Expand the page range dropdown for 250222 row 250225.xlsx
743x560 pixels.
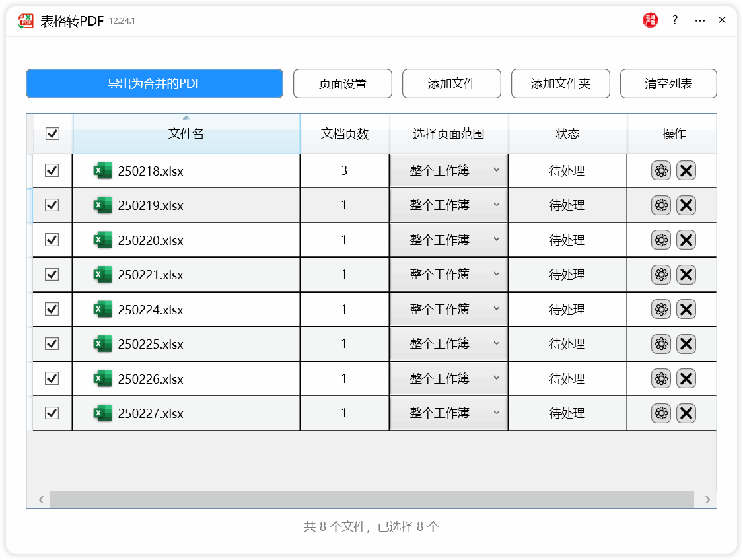448,343
